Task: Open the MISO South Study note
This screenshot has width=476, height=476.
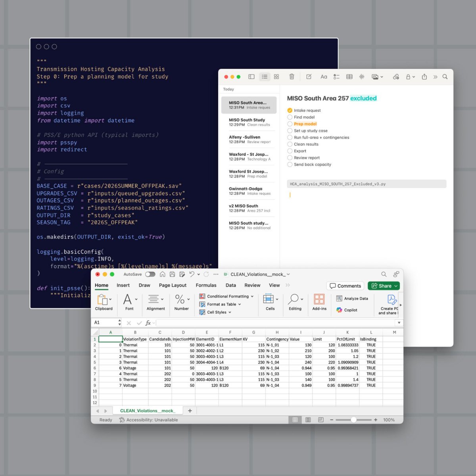Action: point(249,122)
